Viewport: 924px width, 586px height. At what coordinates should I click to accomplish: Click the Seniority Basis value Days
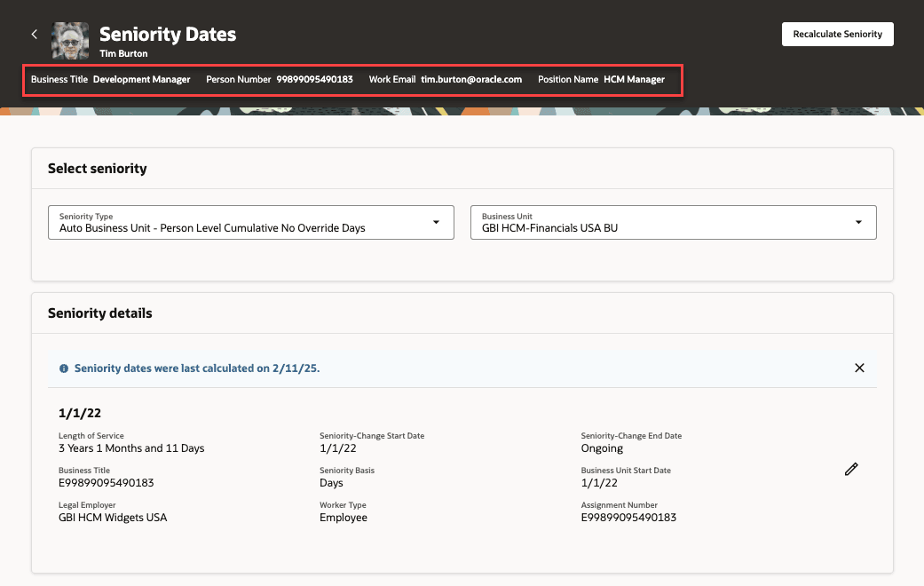pos(331,483)
